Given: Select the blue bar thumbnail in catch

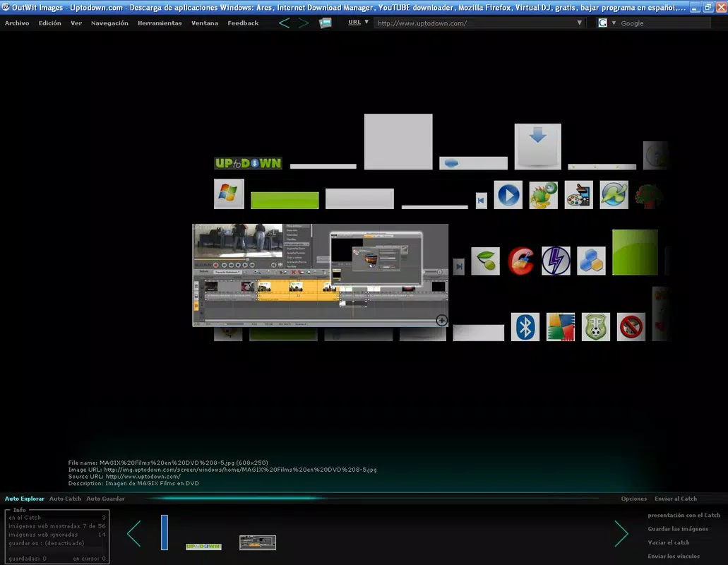Looking at the screenshot, I should pos(165,532).
